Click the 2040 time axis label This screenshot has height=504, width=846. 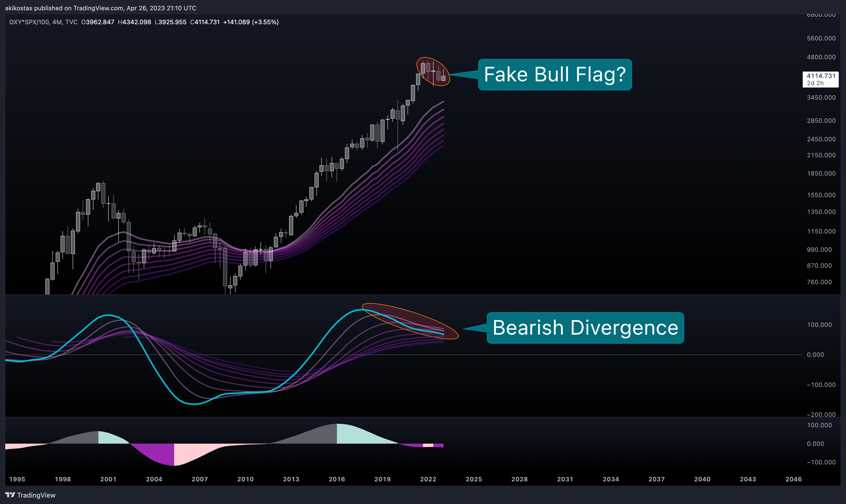[702, 479]
